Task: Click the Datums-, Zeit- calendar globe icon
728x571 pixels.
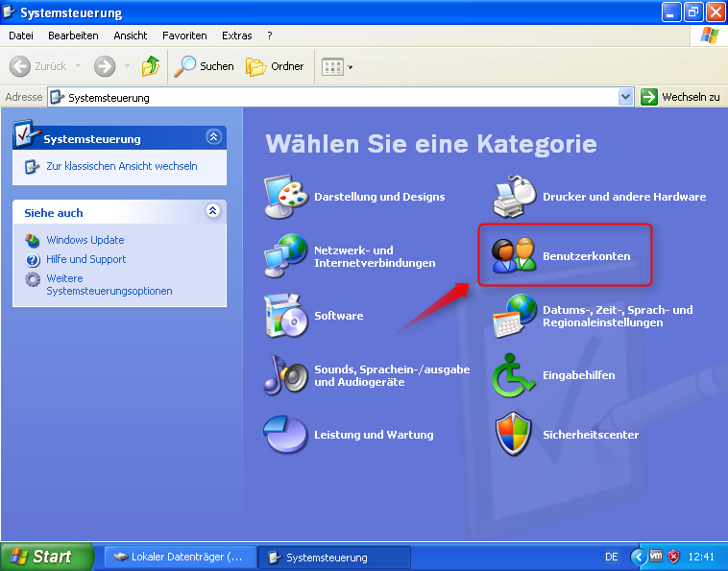Action: point(515,316)
